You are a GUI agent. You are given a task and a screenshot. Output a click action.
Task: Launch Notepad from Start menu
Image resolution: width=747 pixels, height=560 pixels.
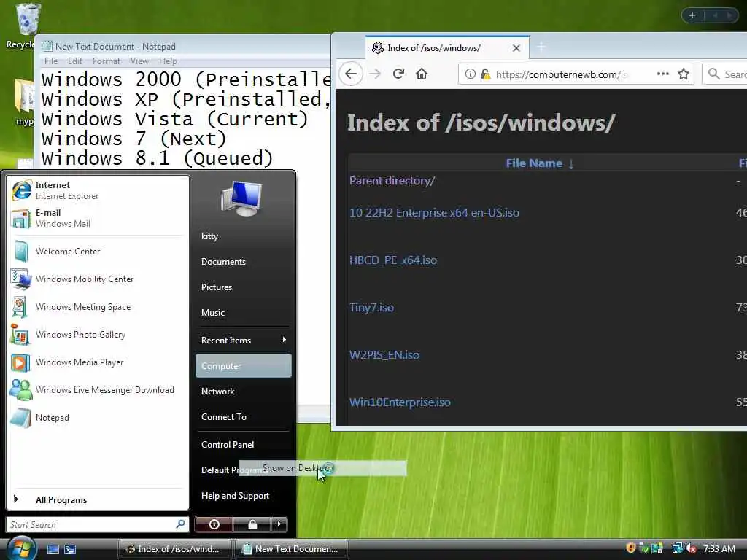98,418
